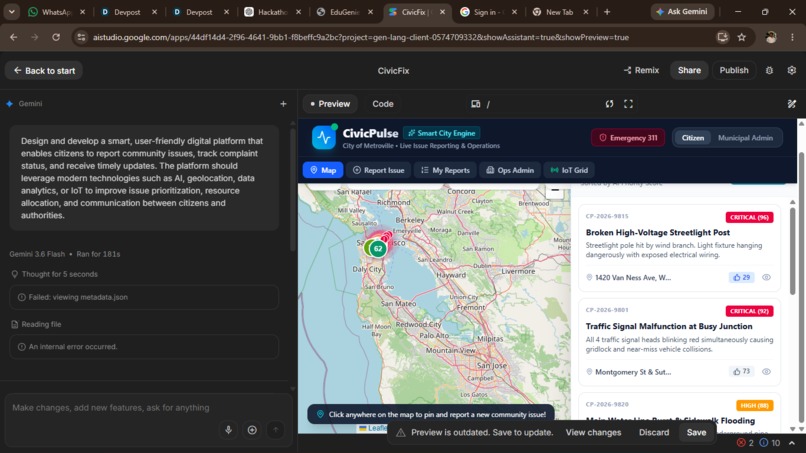Screen dimensions: 806x453
Task: Click the Remix button
Action: [641, 70]
